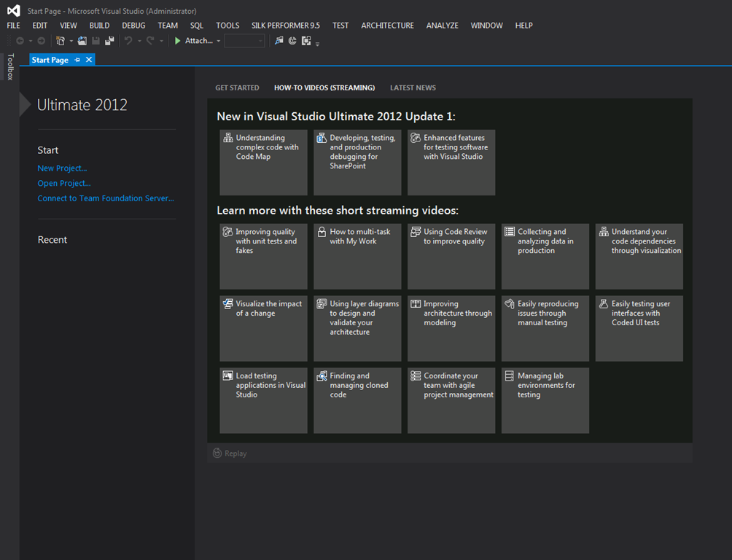Viewport: 732px width, 560px height.
Task: Start debugging with the green Attach icon
Action: pos(178,41)
